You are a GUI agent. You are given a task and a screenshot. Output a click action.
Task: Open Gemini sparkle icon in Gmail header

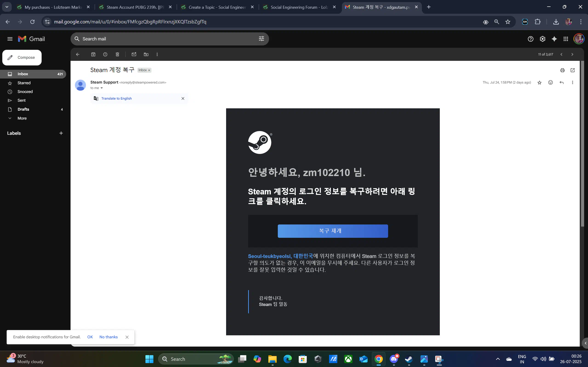(554, 39)
